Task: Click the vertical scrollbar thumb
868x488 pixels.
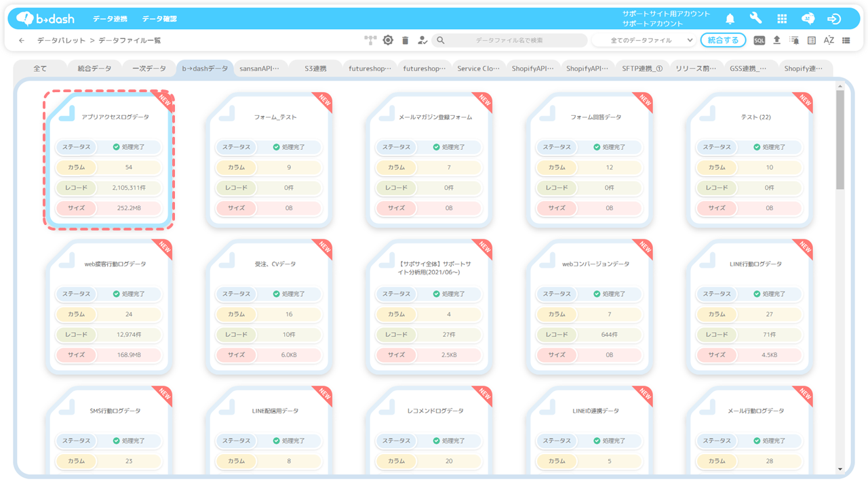Action: tap(840, 140)
